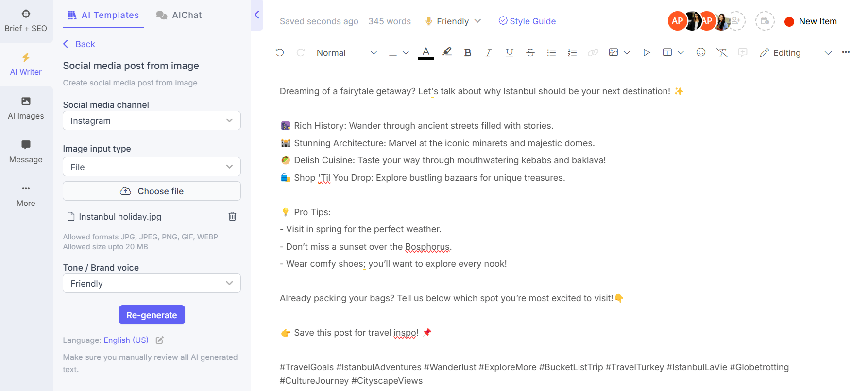Open the emoji picker
Viewport: 868px width, 391px height.
point(700,52)
